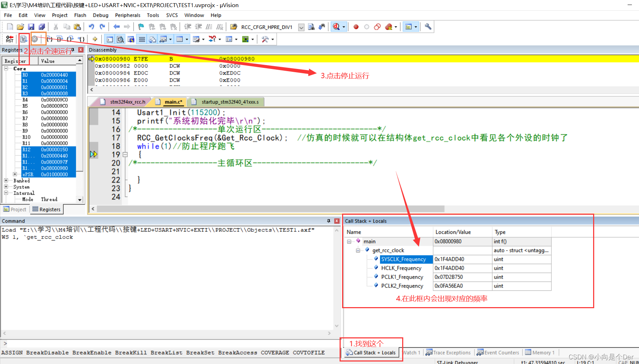Screen dimensions: 639x364
Task: Click the RST reset CPU icon
Action: click(10, 39)
